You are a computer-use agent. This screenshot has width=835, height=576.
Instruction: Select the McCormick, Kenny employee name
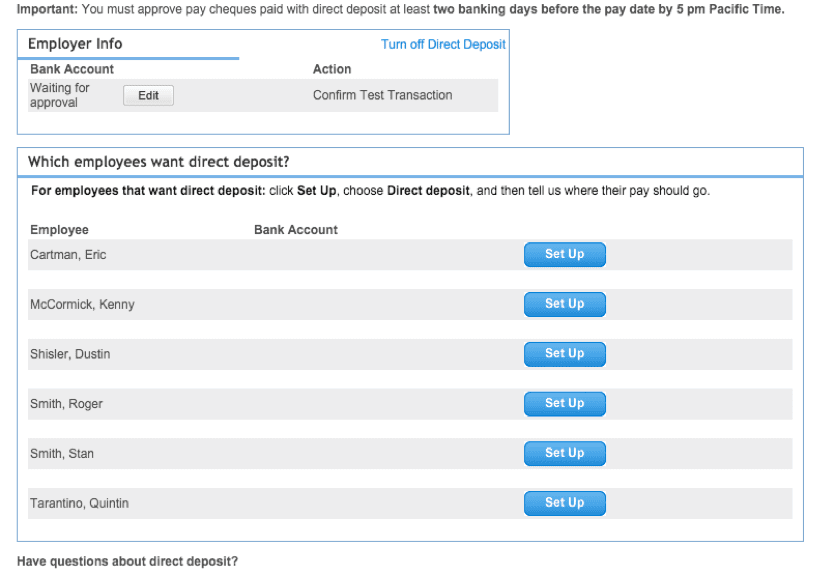[x=82, y=305]
